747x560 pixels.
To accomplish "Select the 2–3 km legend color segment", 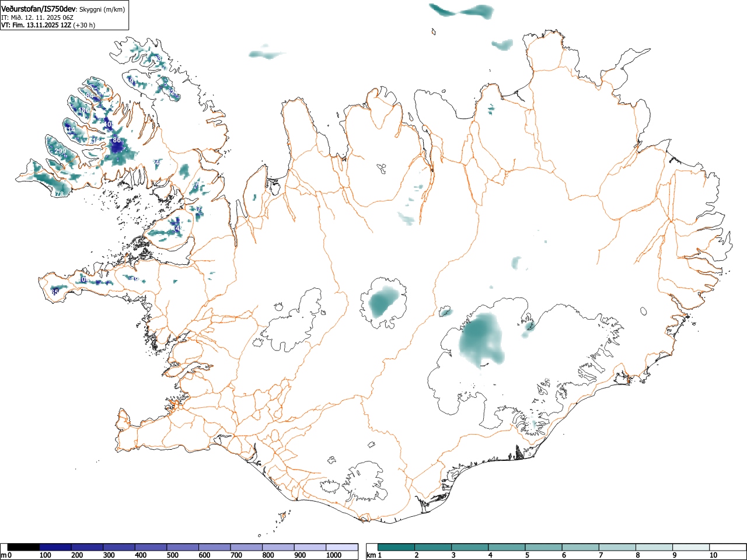I will pos(433,548).
